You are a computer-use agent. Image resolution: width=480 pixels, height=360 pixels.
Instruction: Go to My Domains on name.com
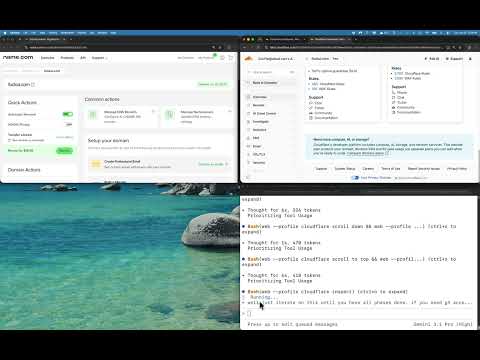[185, 58]
